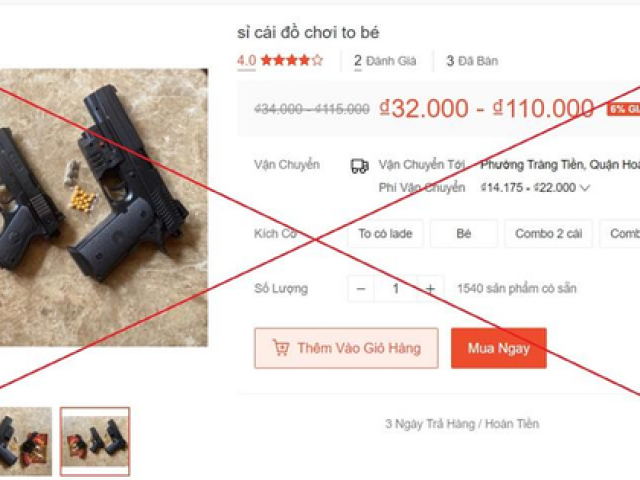Screen dimensions: 640x480
Task: Select the highlighted second product thumbnail
Action: click(x=95, y=442)
